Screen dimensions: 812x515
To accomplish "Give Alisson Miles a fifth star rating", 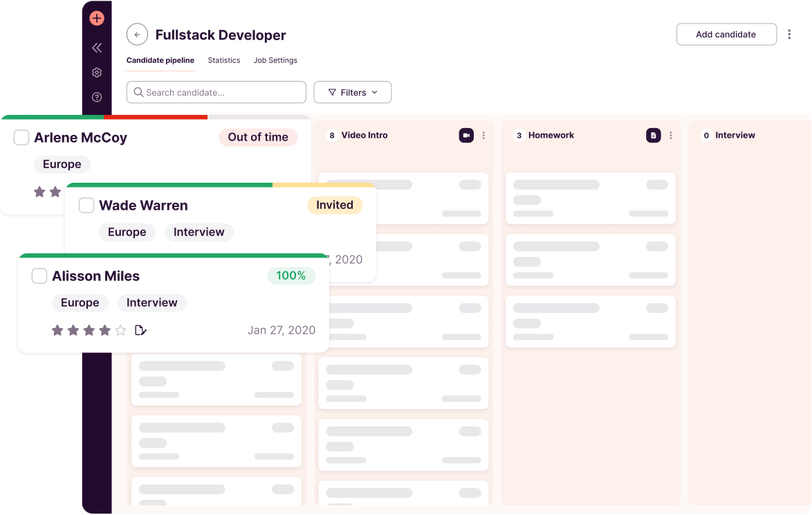I will [x=120, y=330].
